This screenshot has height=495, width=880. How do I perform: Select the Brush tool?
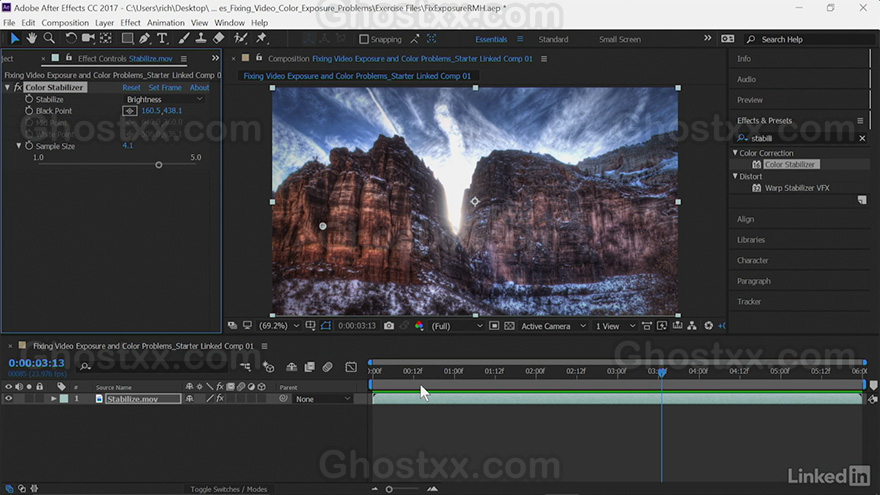(184, 38)
